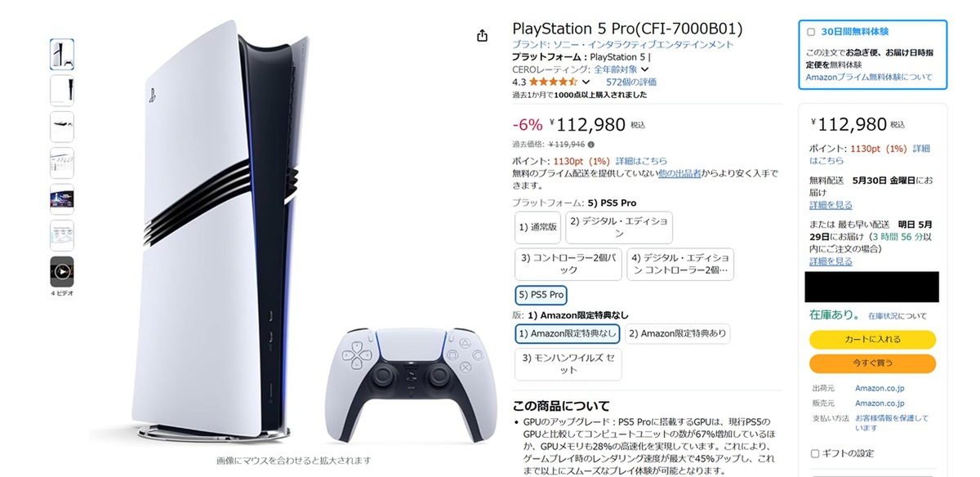Image resolution: width=980 pixels, height=477 pixels.
Task: Click the カートに入れる button
Action: [x=872, y=340]
